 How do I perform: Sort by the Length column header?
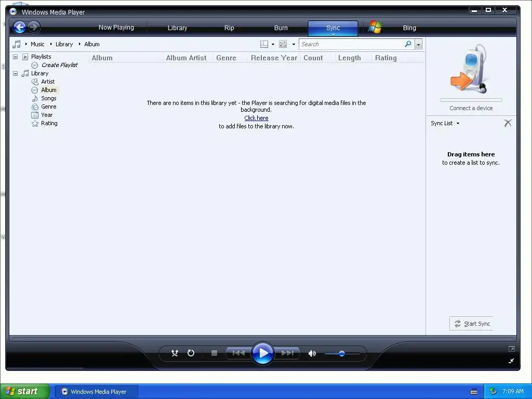[x=353, y=58]
